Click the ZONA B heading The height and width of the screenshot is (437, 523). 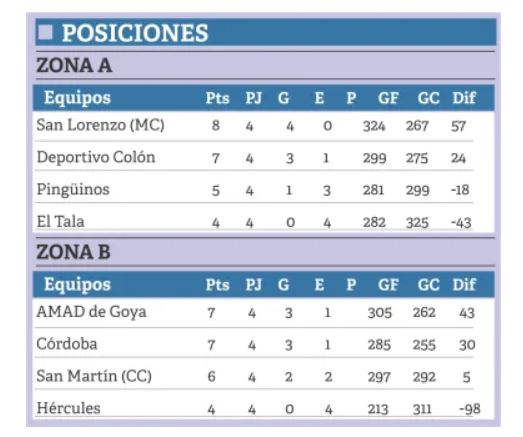click(73, 252)
